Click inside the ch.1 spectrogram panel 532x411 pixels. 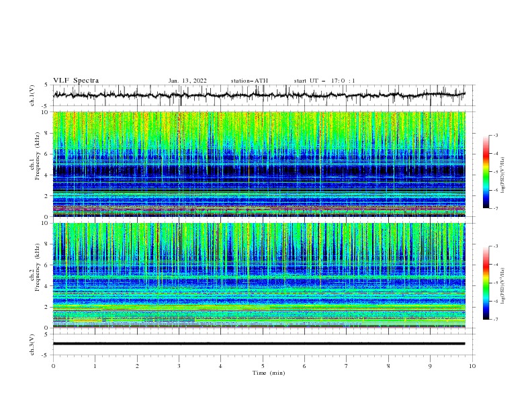(259, 164)
